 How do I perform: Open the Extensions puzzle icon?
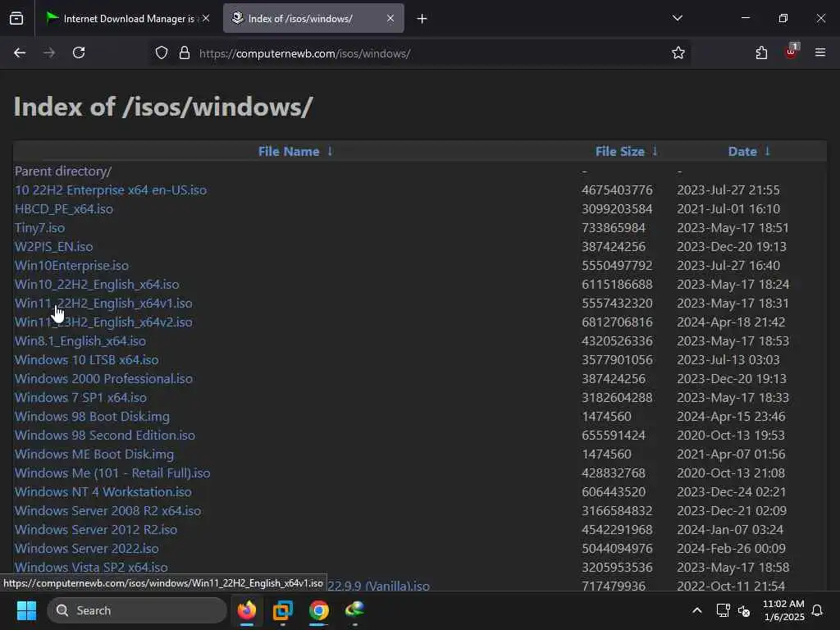pyautogui.click(x=761, y=52)
